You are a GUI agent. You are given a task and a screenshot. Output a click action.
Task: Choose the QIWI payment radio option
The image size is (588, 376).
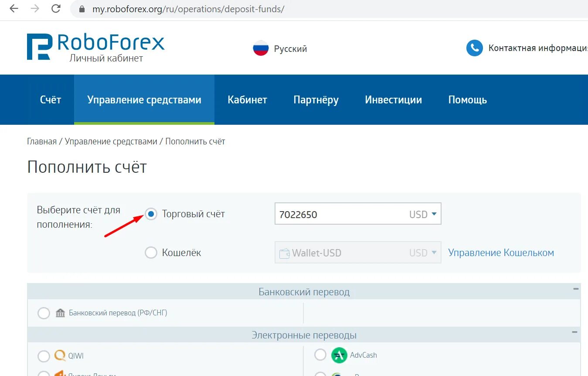(x=44, y=356)
